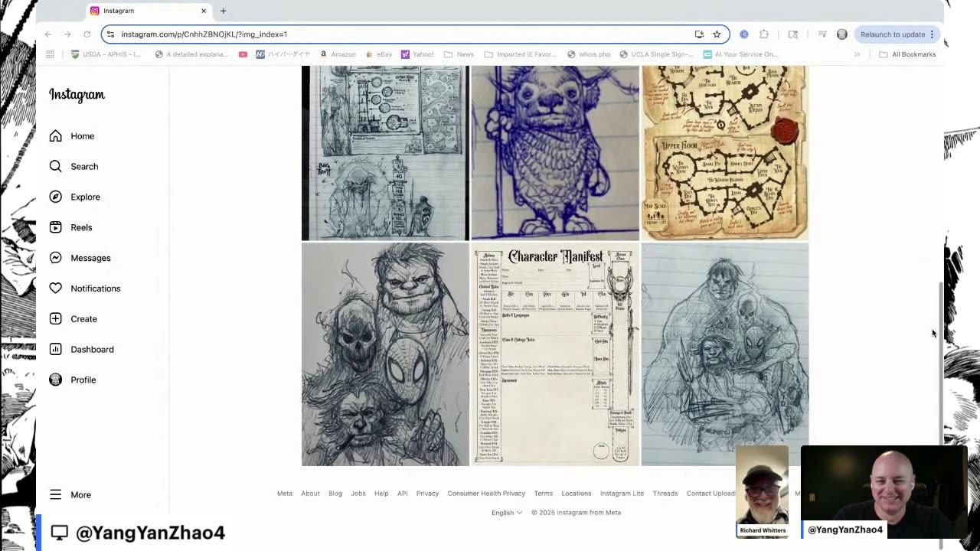Open the Japanese-titled bookmark beside the YouTube icon
980x551 pixels.
pyautogui.click(x=283, y=54)
